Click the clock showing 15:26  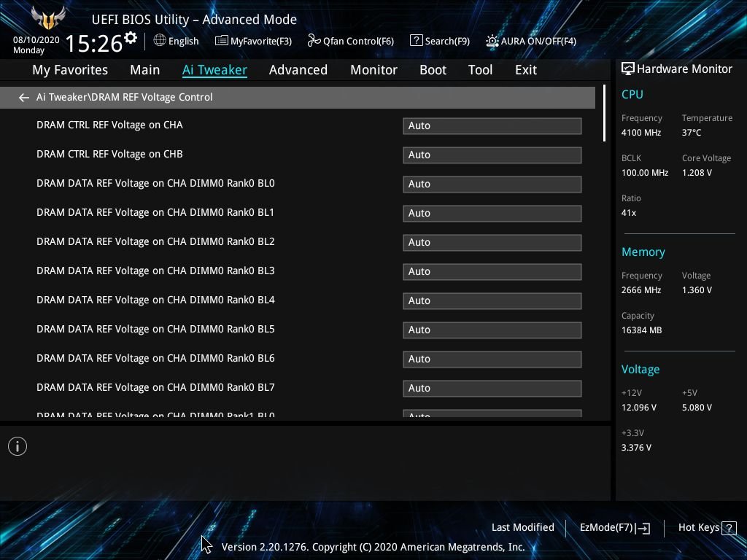94,43
